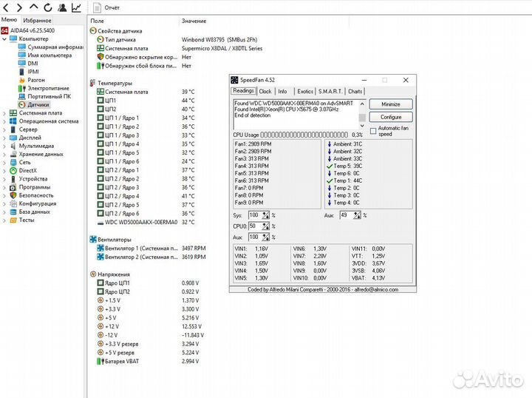This screenshot has width=532, height=398.
Task: Expand the Операционная система tree node
Action: click(x=4, y=121)
